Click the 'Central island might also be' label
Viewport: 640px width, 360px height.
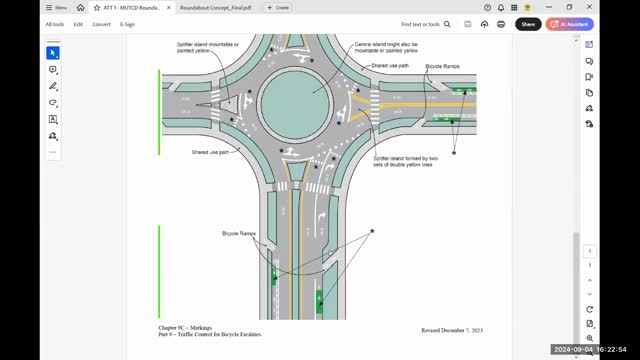tap(386, 44)
